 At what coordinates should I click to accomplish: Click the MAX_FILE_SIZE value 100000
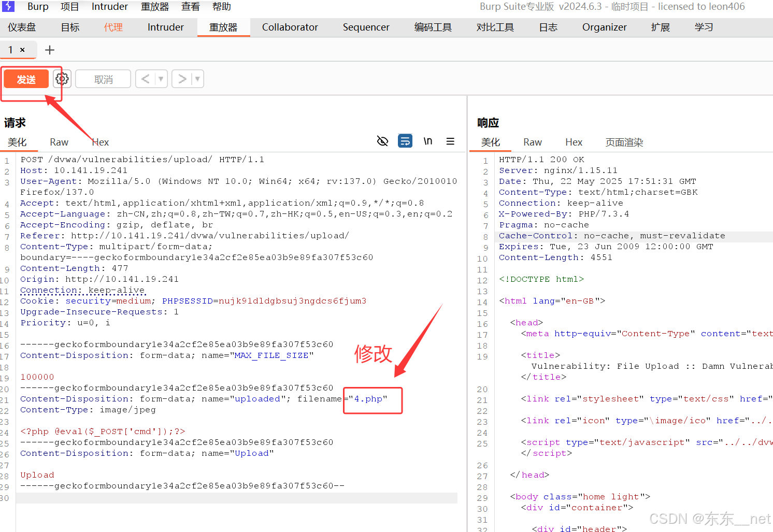(x=37, y=377)
